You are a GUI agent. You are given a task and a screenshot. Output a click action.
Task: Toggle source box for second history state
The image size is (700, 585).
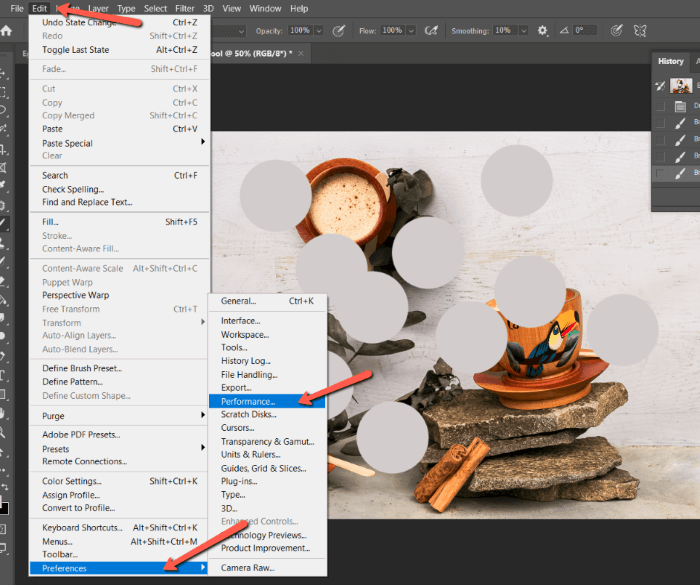coord(660,123)
